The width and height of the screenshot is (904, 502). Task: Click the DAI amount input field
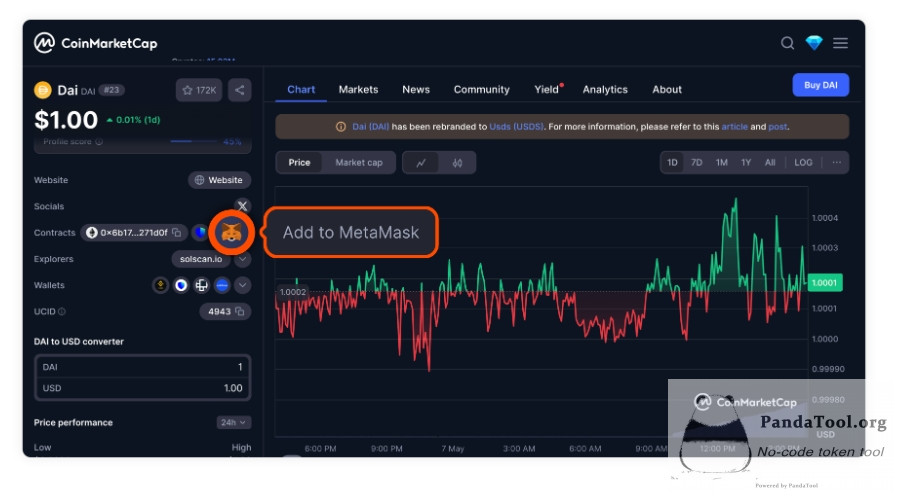click(x=142, y=367)
